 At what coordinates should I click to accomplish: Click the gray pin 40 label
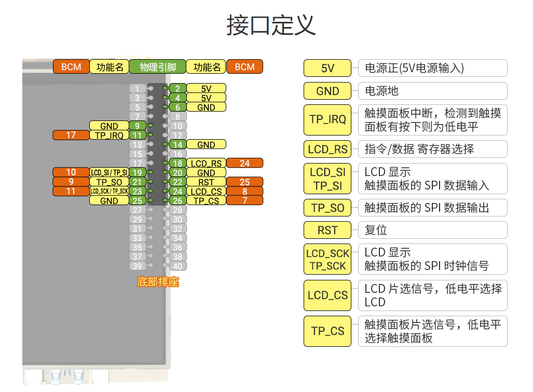[x=178, y=266]
